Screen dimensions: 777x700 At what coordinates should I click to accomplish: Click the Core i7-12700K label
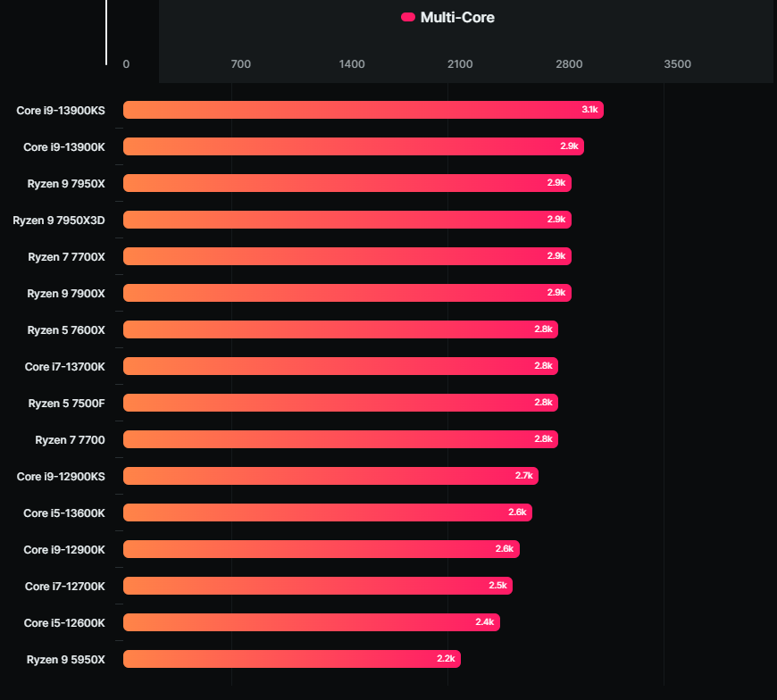coord(64,587)
